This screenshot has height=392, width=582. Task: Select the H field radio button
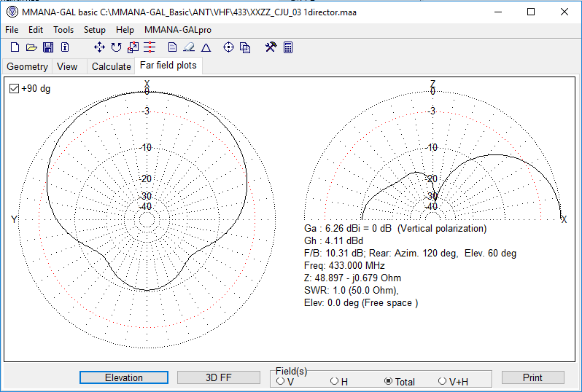335,381
